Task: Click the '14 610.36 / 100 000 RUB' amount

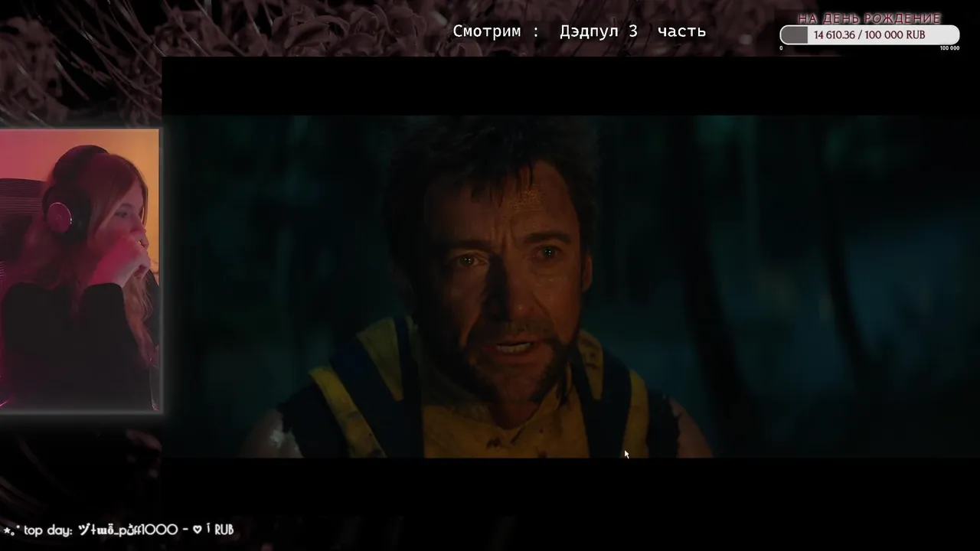Action: click(869, 35)
